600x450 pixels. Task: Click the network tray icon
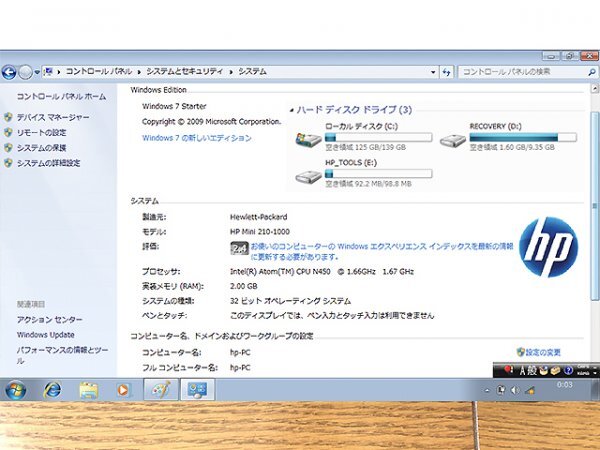[x=530, y=391]
